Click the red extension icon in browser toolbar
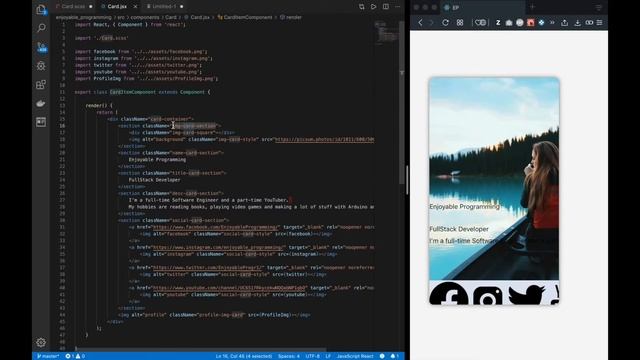This screenshot has height=360, width=640. (x=531, y=23)
